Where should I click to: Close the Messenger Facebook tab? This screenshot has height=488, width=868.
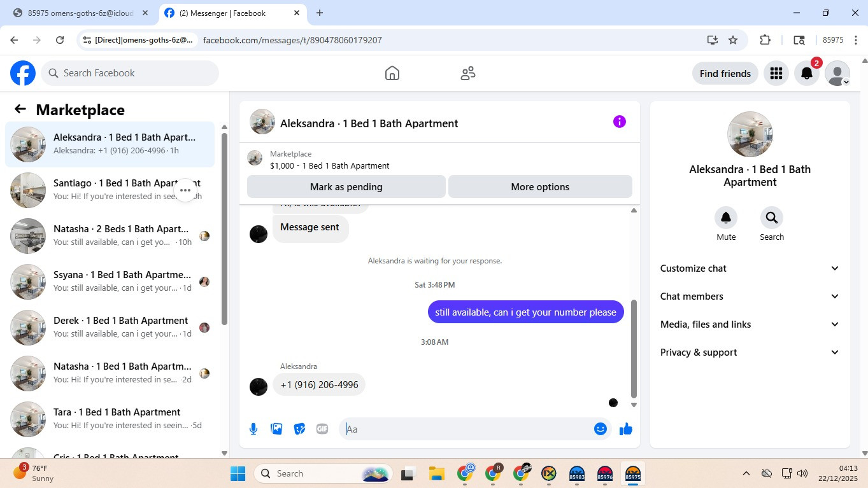(297, 13)
